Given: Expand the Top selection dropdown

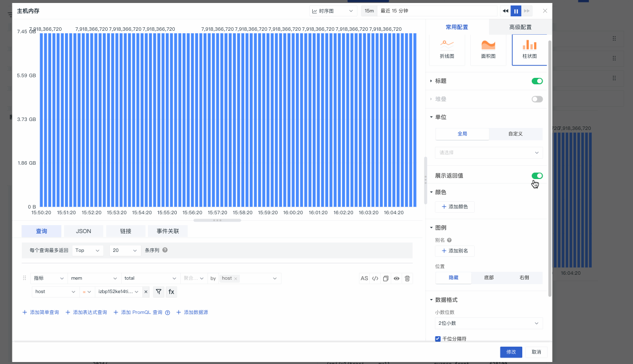Looking at the screenshot, I should (88, 250).
